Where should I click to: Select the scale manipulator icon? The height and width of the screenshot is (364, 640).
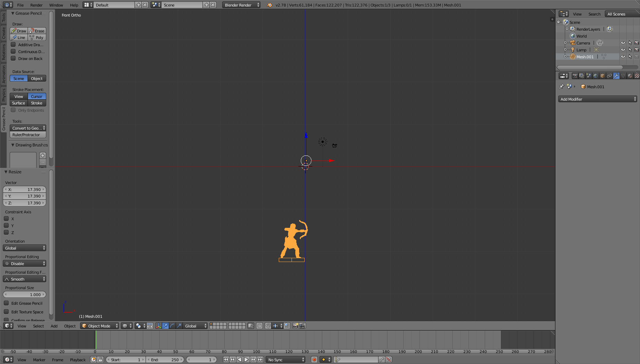179,326
